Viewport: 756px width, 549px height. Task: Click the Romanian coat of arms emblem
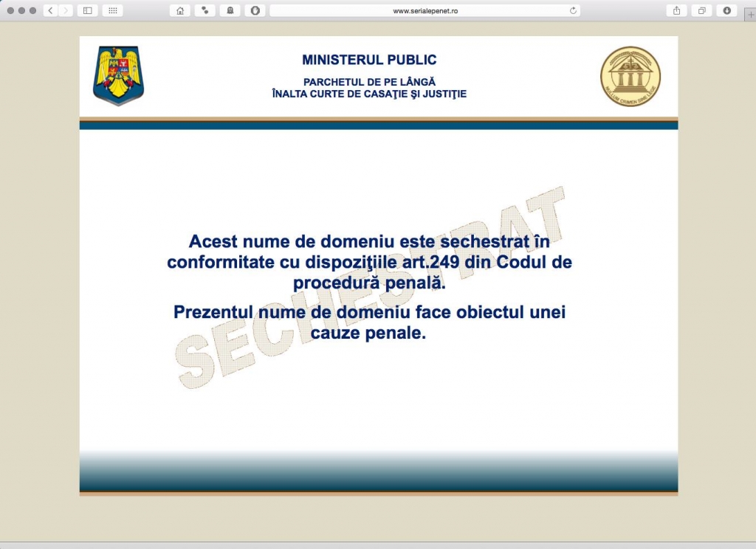(x=118, y=74)
